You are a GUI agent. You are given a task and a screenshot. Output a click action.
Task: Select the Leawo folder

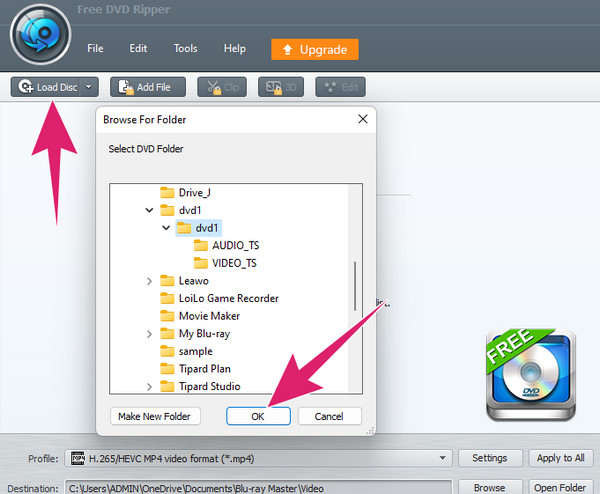coord(184,281)
